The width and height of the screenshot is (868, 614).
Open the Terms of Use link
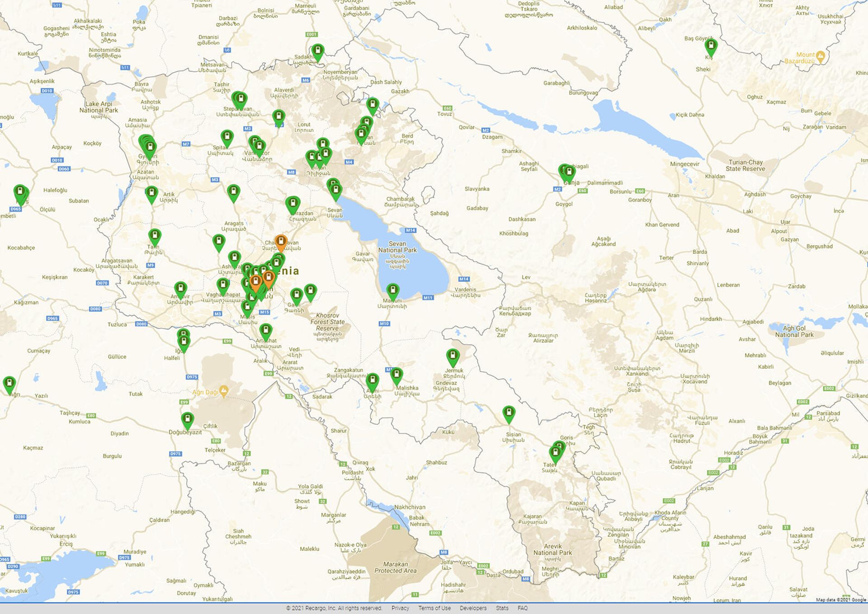pyautogui.click(x=434, y=608)
